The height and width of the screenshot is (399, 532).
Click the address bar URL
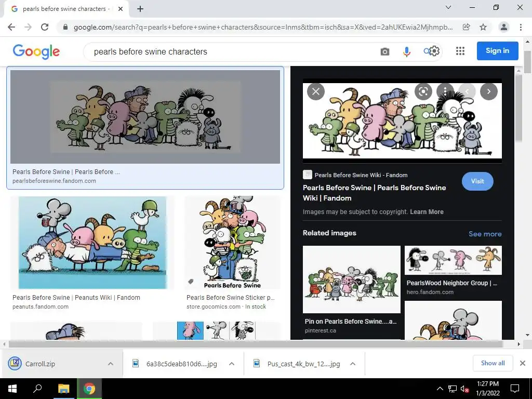pyautogui.click(x=263, y=27)
